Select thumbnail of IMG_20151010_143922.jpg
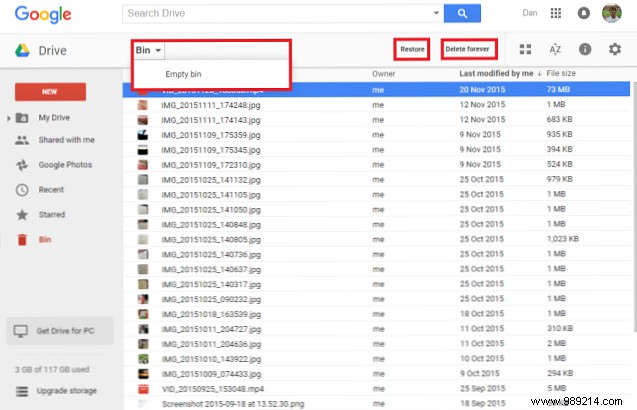Screen dimensions: 637x410 [143, 359]
